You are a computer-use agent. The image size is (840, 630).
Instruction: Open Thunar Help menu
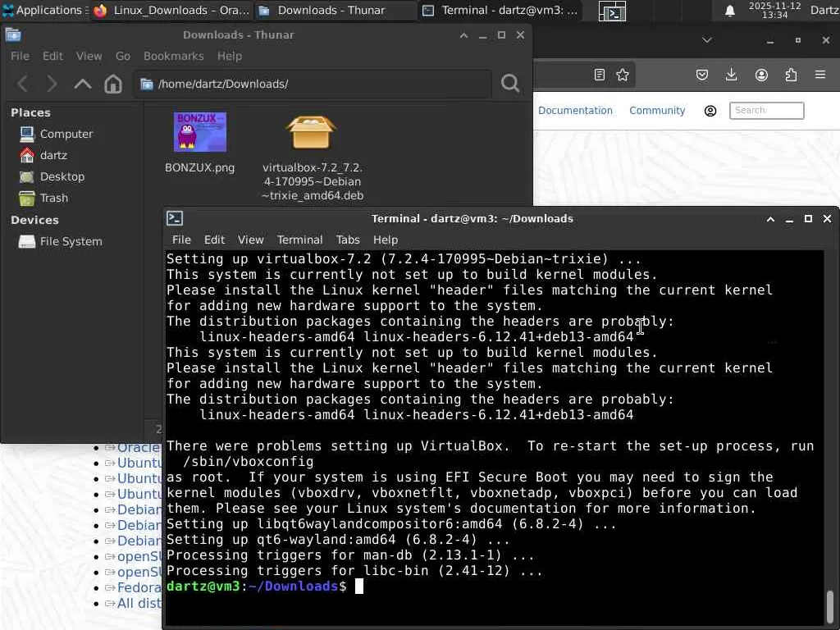pyautogui.click(x=230, y=57)
